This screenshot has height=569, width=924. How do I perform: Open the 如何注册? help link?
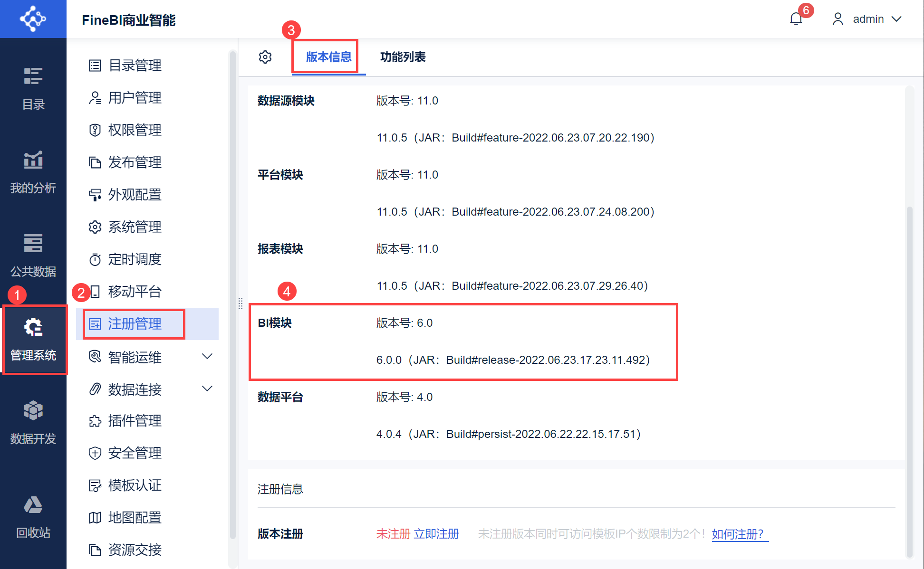(x=738, y=534)
